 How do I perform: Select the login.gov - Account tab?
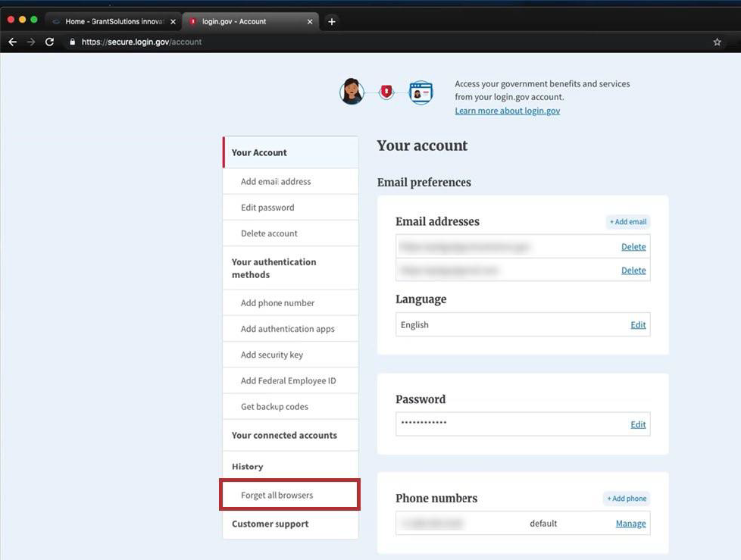(235, 21)
